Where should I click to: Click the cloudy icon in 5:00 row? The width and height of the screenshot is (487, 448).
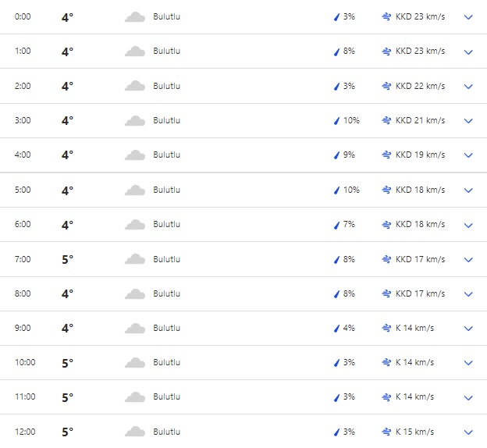(x=135, y=190)
